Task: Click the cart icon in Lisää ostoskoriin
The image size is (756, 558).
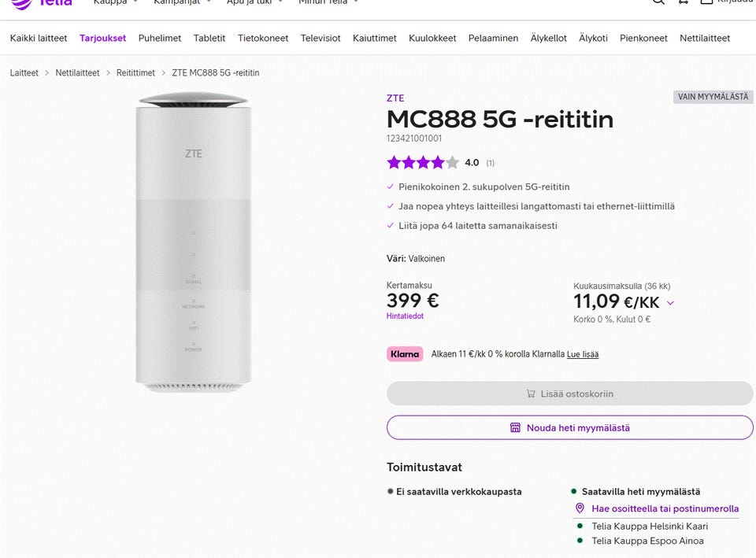Action: pos(531,394)
